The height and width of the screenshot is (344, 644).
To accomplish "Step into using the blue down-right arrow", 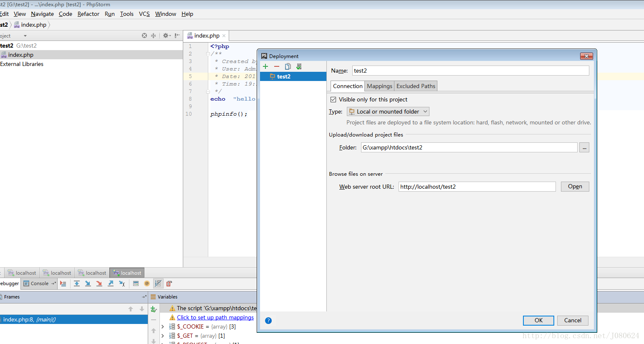I will 88,283.
